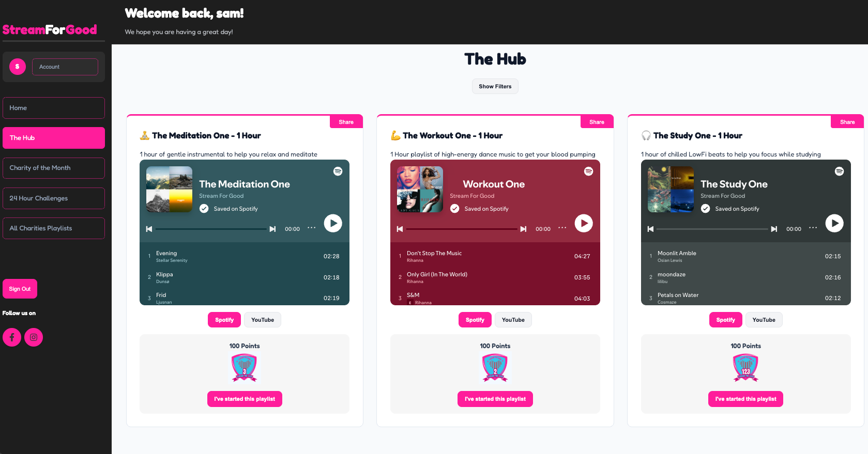Click Spotify logo on Meditation One player
Image resolution: width=868 pixels, height=454 pixels.
coord(338,171)
